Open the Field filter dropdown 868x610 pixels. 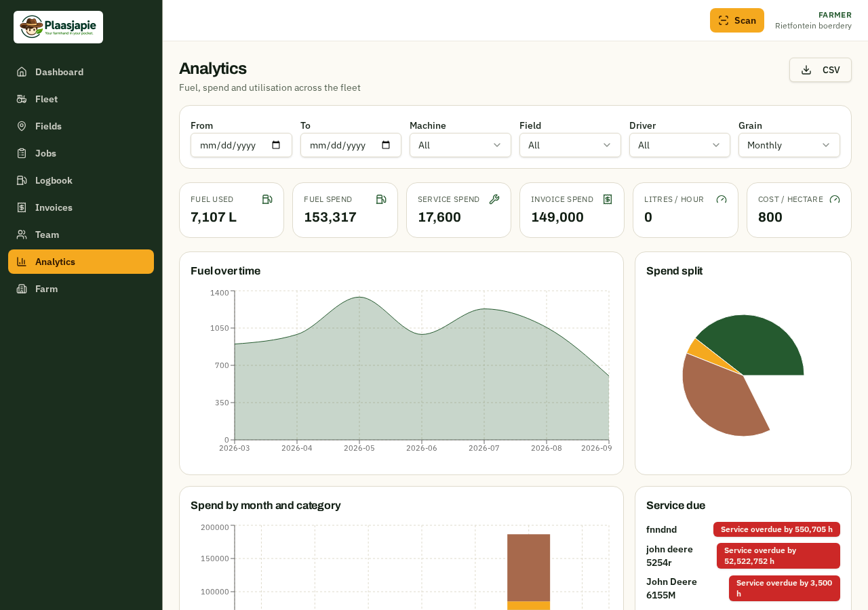(570, 145)
